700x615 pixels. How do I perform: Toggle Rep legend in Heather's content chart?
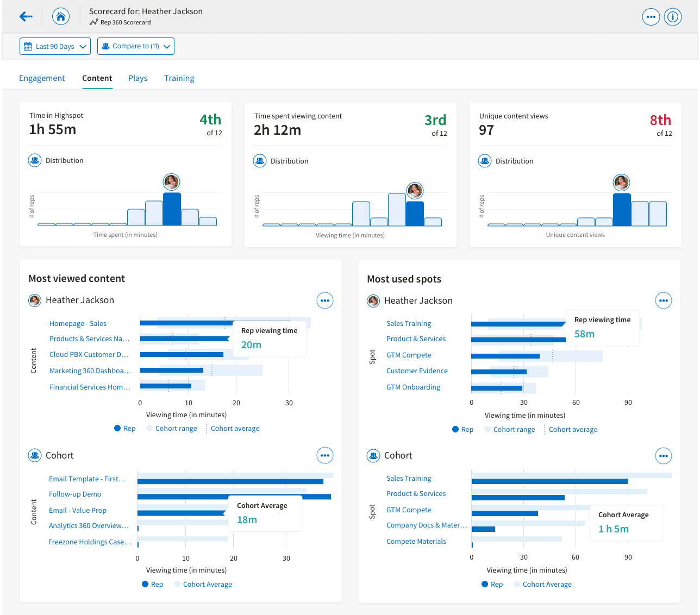(125, 428)
